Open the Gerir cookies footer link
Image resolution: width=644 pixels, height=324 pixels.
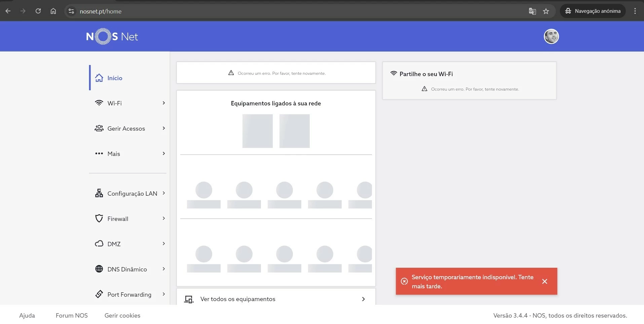tap(122, 316)
